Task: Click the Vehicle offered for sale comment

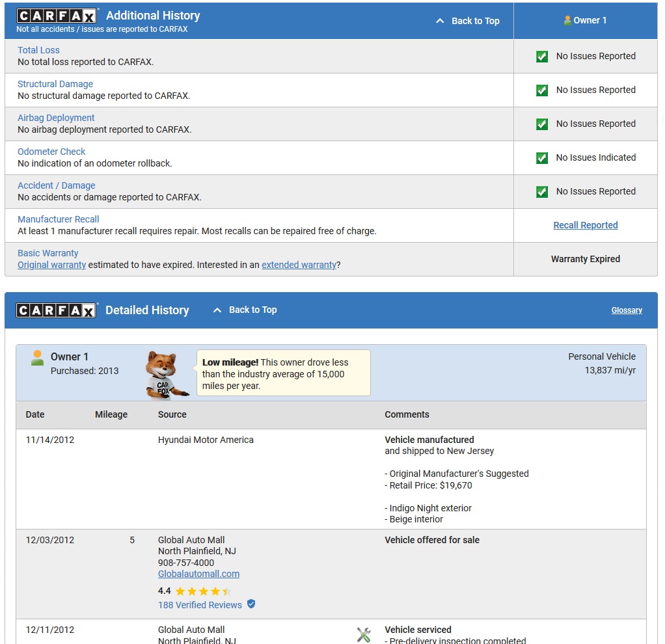Action: tap(432, 540)
